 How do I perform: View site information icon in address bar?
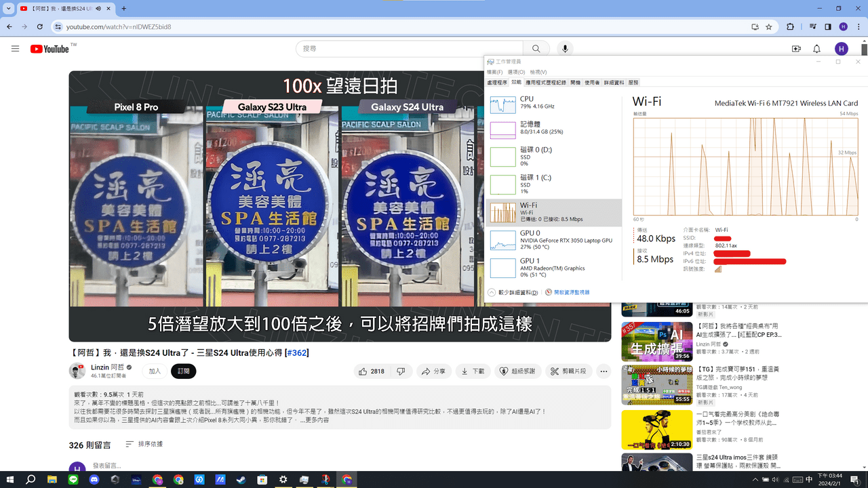(x=58, y=27)
